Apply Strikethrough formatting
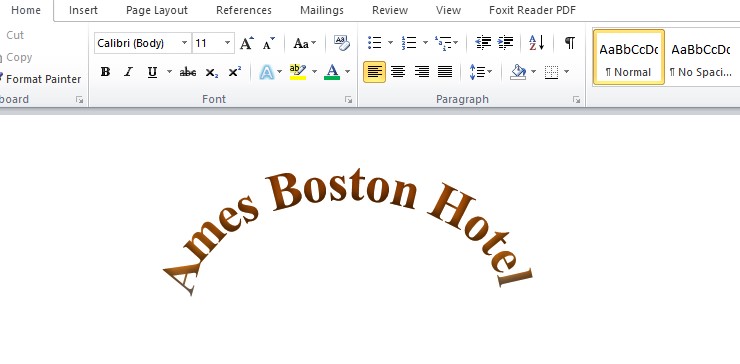740x364 pixels. click(x=188, y=72)
